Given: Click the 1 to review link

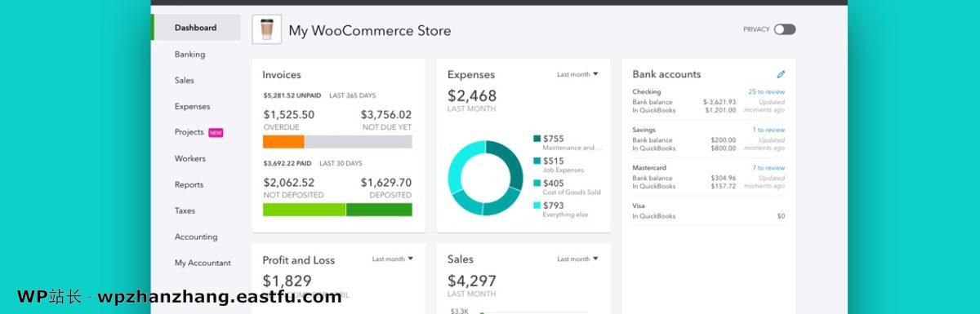Looking at the screenshot, I should coord(768,130).
